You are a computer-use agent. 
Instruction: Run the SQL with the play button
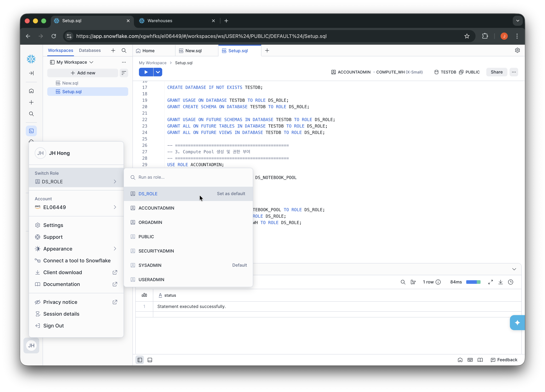point(146,72)
